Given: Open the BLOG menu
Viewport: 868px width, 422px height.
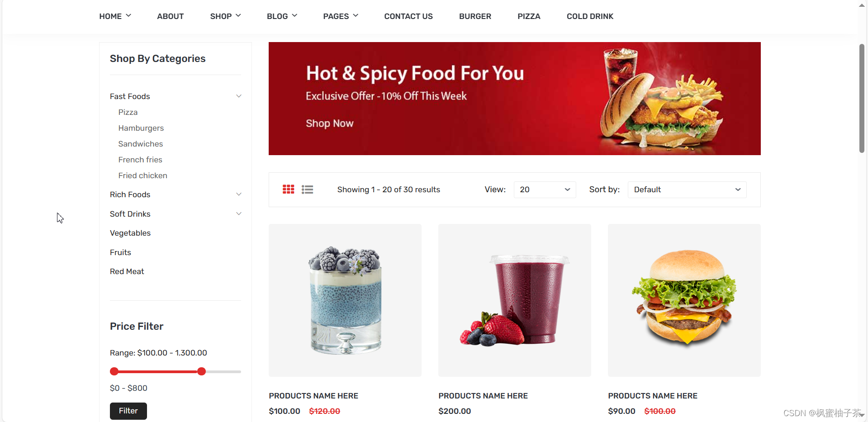Looking at the screenshot, I should pos(282,16).
